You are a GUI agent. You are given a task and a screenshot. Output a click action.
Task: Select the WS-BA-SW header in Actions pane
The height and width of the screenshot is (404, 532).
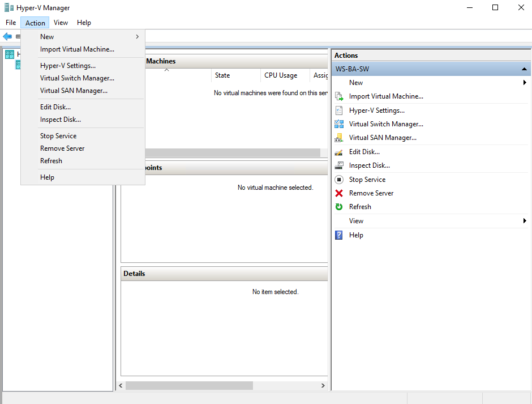coord(431,69)
